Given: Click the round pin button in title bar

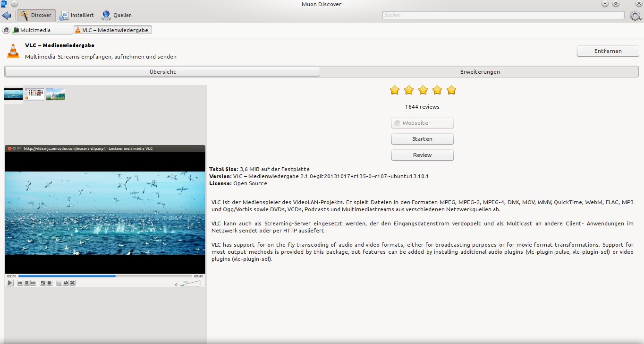Looking at the screenshot, I should (x=14, y=4).
